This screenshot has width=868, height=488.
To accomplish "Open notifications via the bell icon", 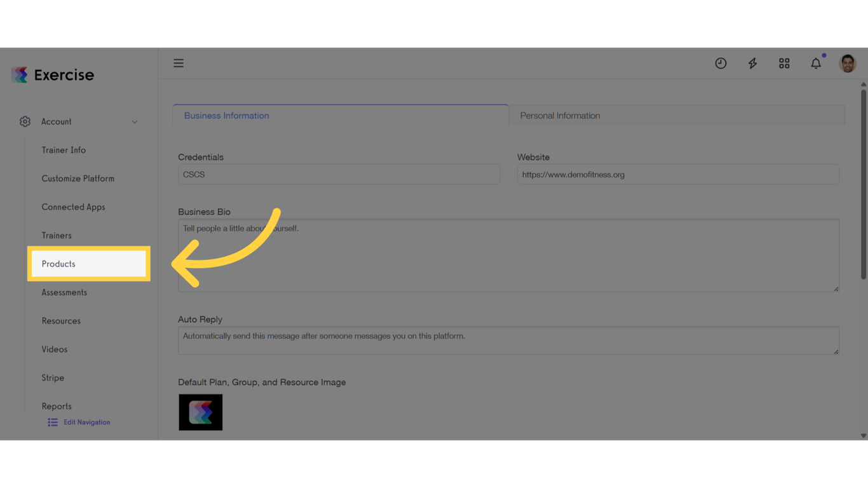I will tap(816, 63).
